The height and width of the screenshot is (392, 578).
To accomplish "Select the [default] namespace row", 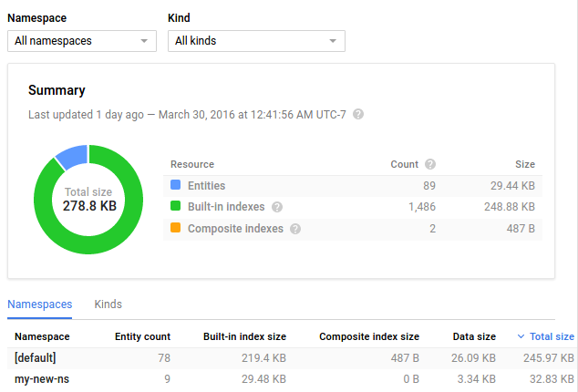I will click(x=35, y=358).
